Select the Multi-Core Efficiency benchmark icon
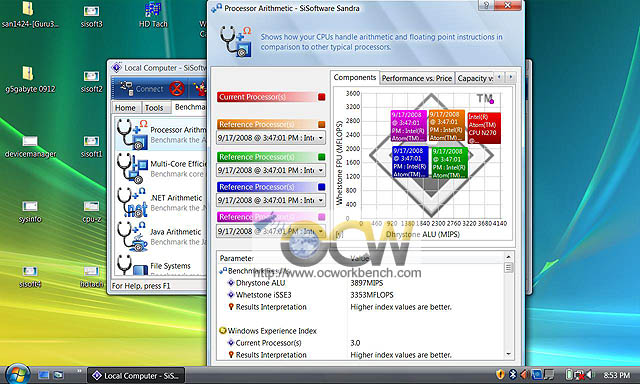Screen dimensions: 640x384 point(132,168)
